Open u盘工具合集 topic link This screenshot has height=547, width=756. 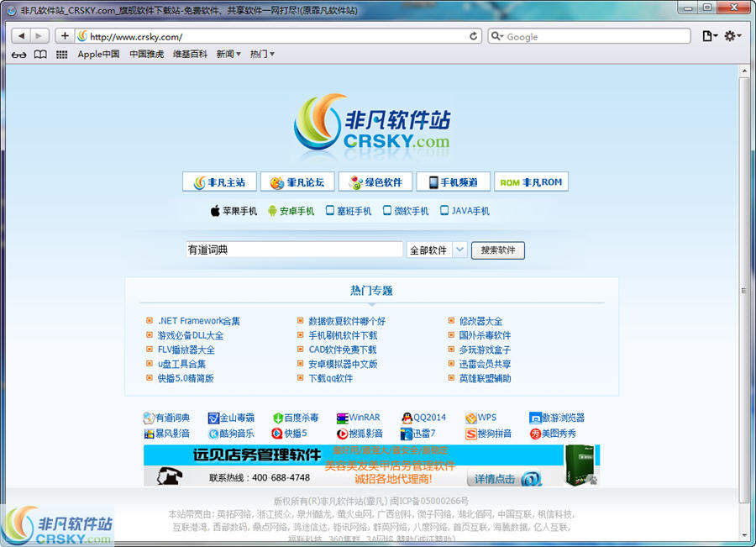pyautogui.click(x=181, y=364)
